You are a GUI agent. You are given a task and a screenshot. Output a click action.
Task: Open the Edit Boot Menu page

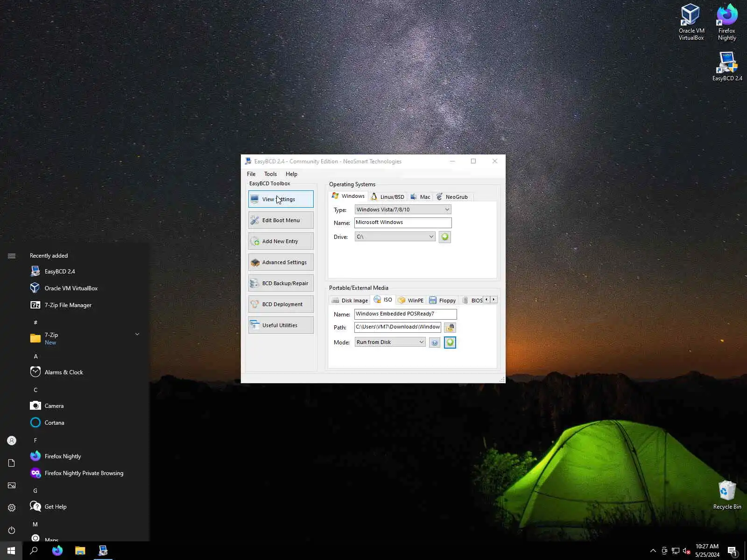point(281,220)
